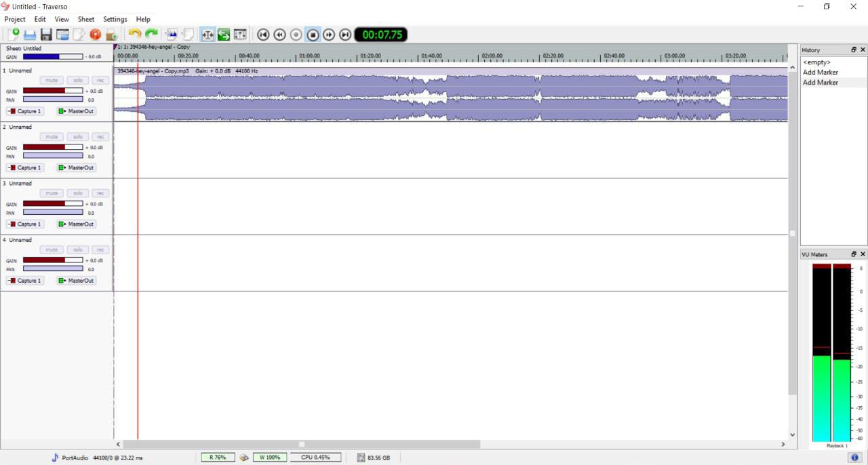Toggle the green follow play head icon
868x465 pixels.
(224, 35)
